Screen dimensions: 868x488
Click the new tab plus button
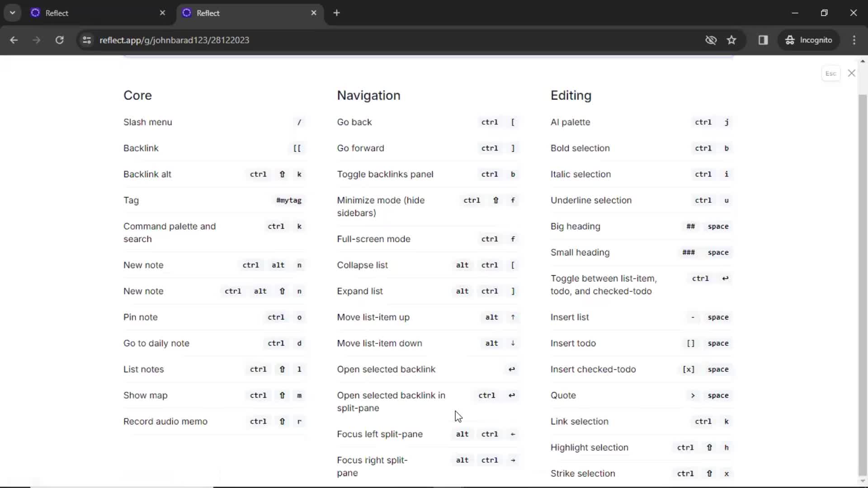click(337, 13)
